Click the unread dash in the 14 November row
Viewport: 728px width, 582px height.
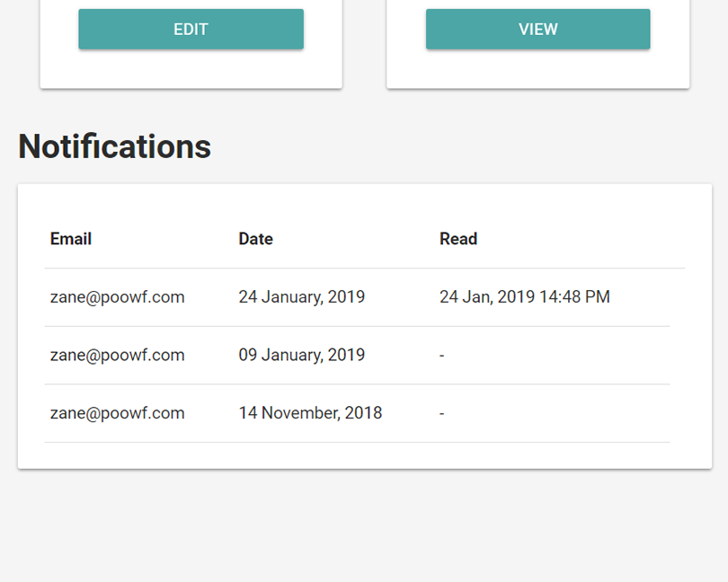442,413
